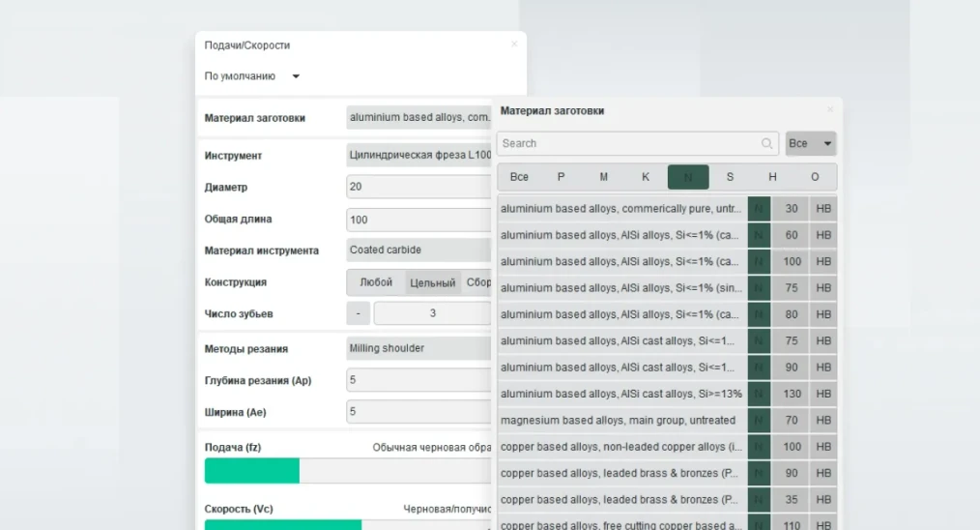Switch to the O material group tab
Image resolution: width=980 pixels, height=530 pixels.
[x=815, y=177]
